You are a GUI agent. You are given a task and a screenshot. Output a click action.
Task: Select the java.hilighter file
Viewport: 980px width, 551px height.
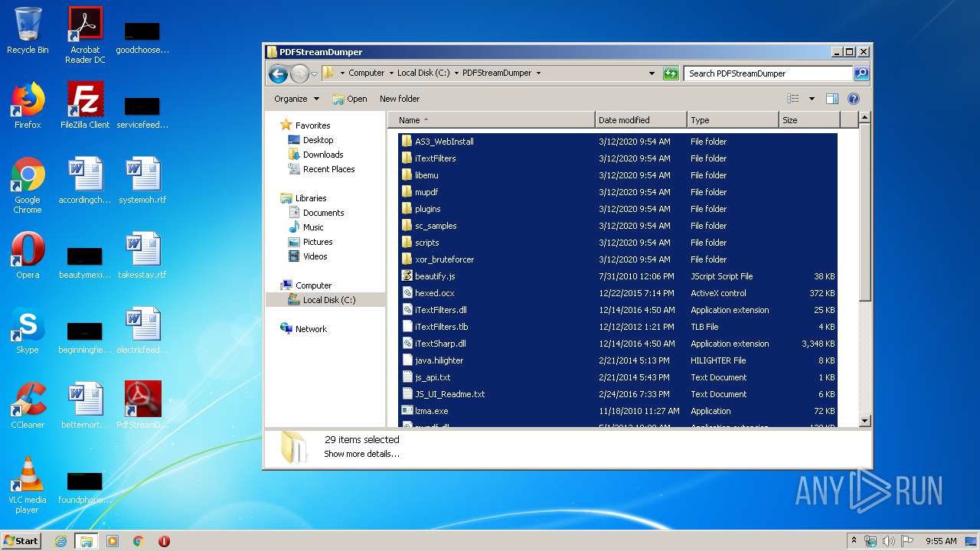point(618,360)
